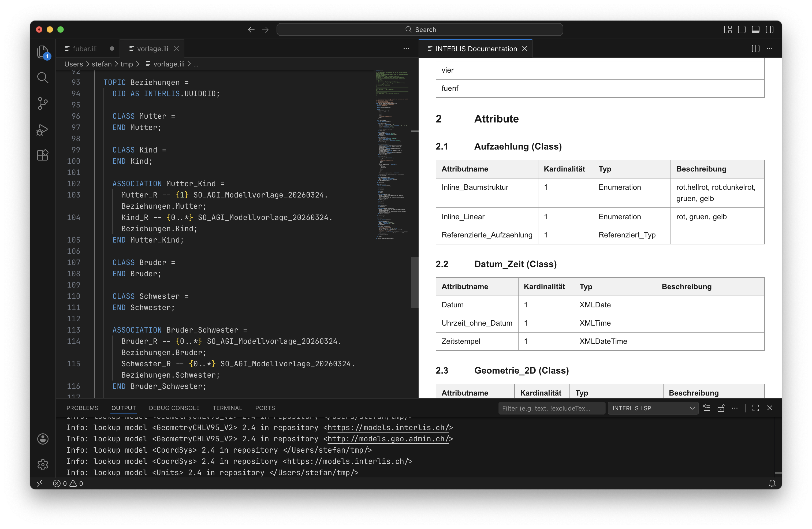Close the vorlage.ili tab
The width and height of the screenshot is (812, 529).
coord(176,49)
